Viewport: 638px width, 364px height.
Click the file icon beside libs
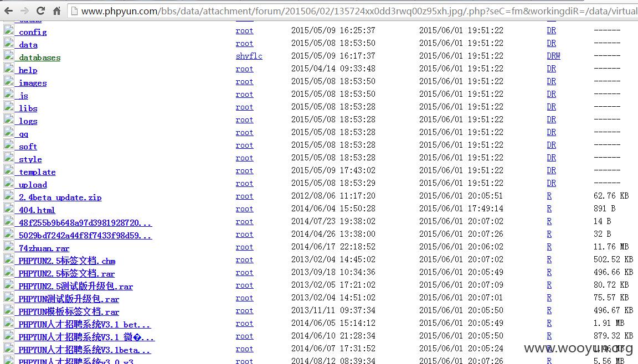point(9,106)
